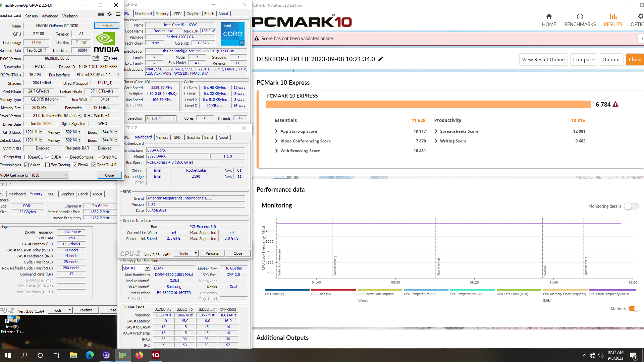Open PCMark RESULTS icon
Viewport: 644px width, 362px height.
point(613,16)
